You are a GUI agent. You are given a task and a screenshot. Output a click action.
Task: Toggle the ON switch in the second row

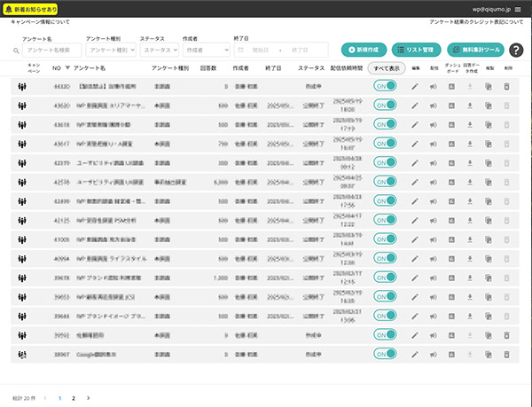click(385, 106)
